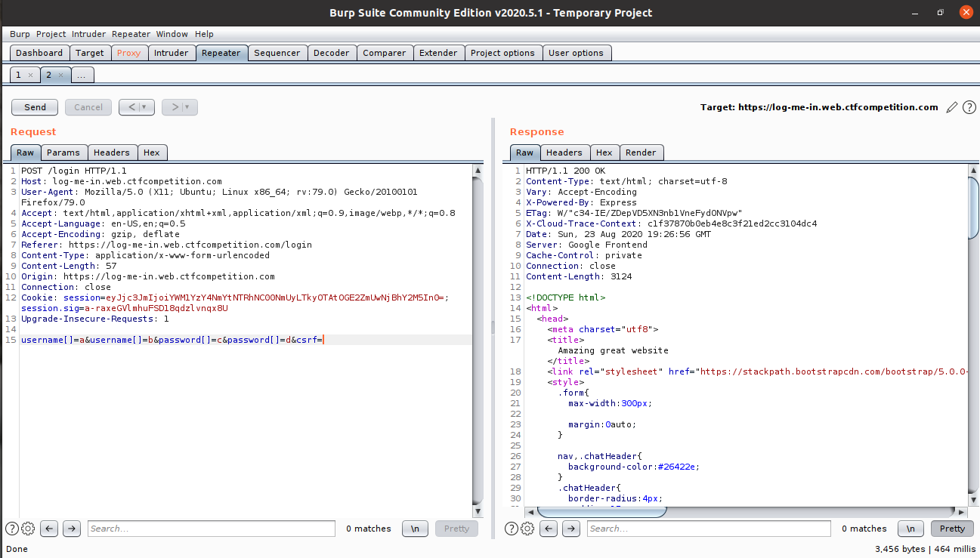Switch to the Intruder tool tab
980x558 pixels.
[x=172, y=53]
